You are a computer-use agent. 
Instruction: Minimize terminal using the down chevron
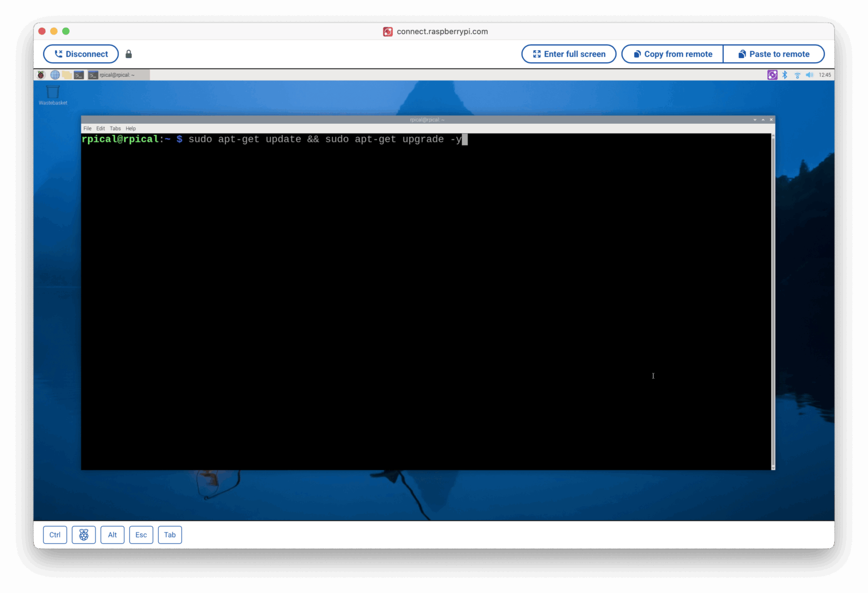click(755, 120)
